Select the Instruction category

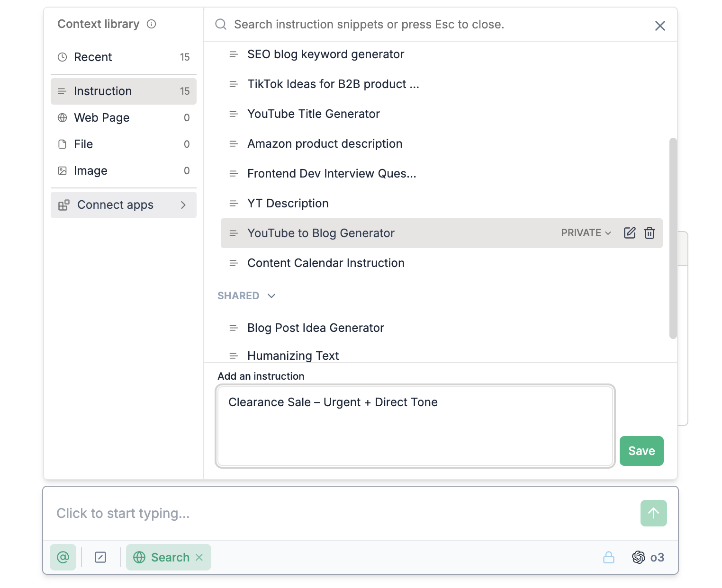point(124,91)
